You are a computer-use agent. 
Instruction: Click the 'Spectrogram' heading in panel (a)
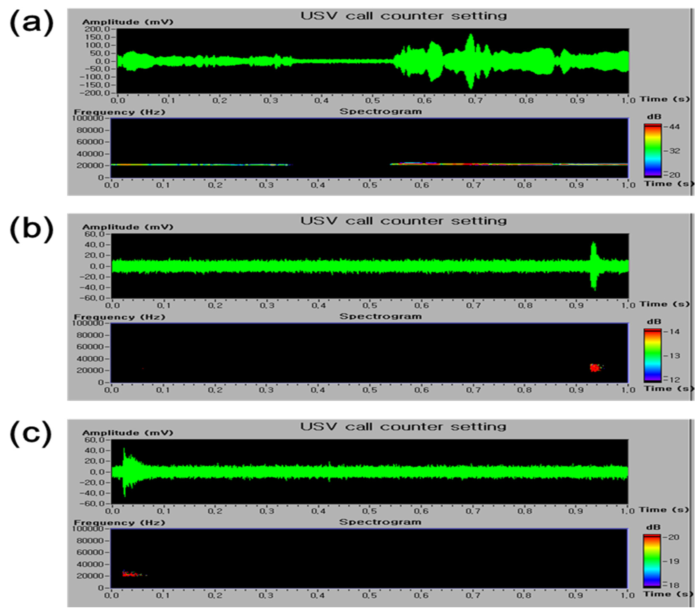pos(381,112)
